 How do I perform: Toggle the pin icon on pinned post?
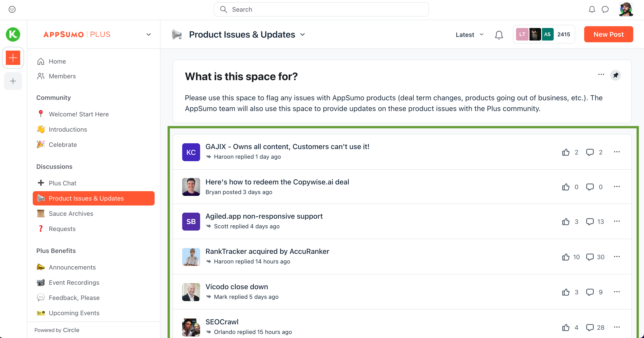[x=615, y=75]
